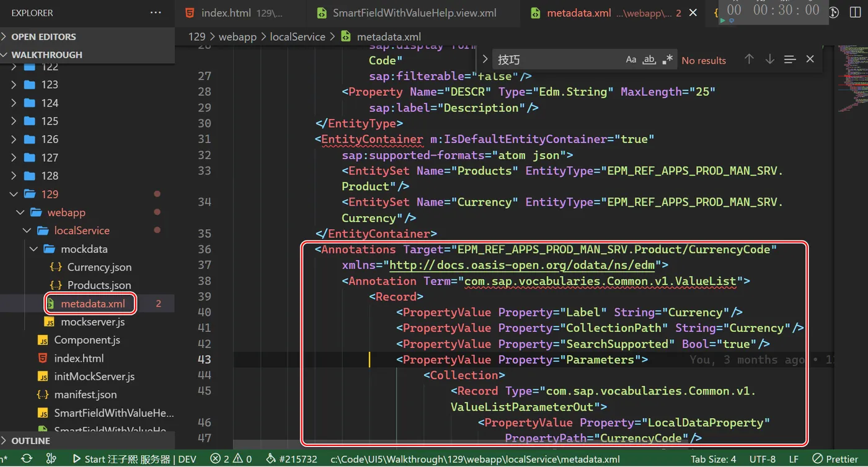Click the HTML5 icon on index.html tab

[190, 13]
